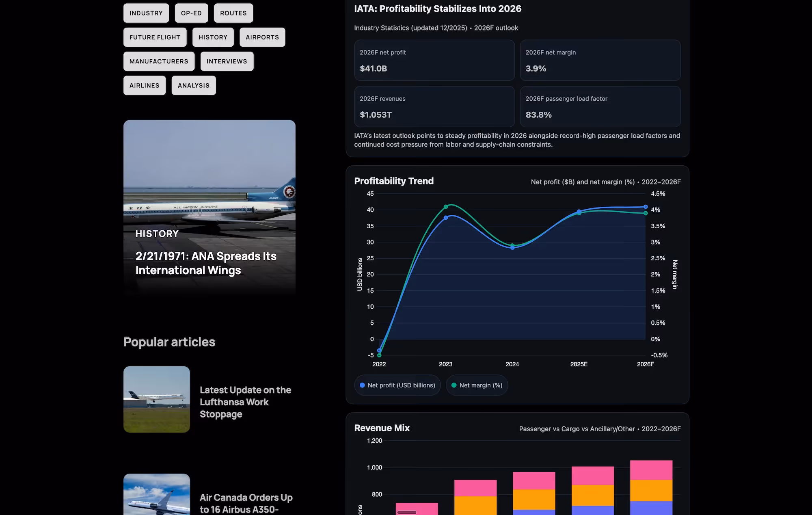Toggle Net profit (USD billions) legend series
This screenshot has height=515, width=812.
click(397, 385)
